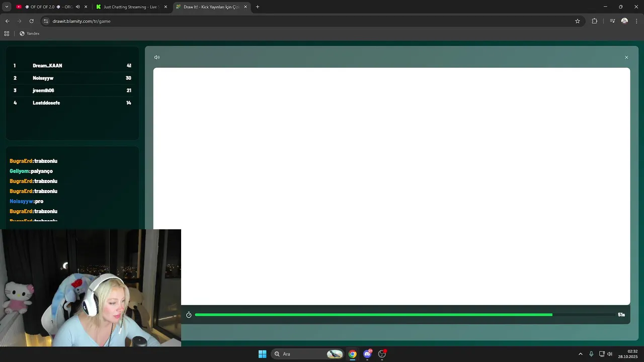Open the media controls icon
The height and width of the screenshot is (362, 644).
pos(612,21)
